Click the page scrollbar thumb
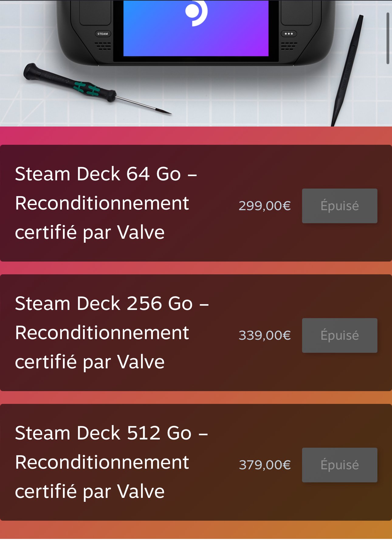Viewport: 392px width, 545px height. click(388, 38)
